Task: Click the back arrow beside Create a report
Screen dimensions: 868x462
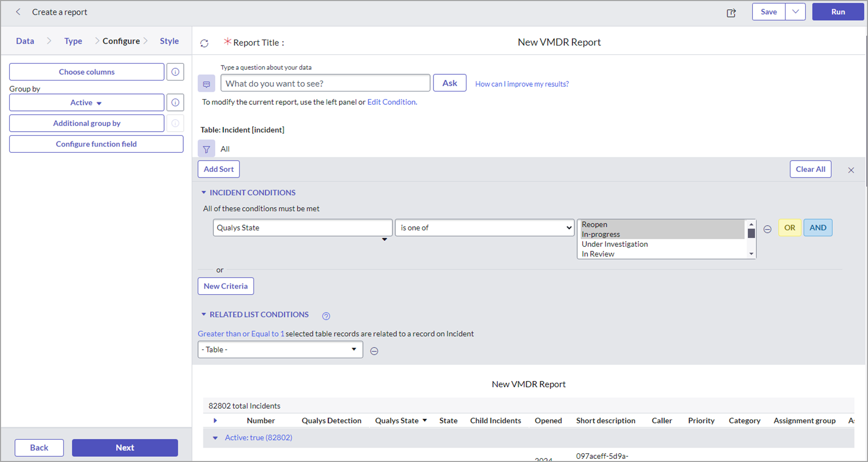Action: click(18, 12)
